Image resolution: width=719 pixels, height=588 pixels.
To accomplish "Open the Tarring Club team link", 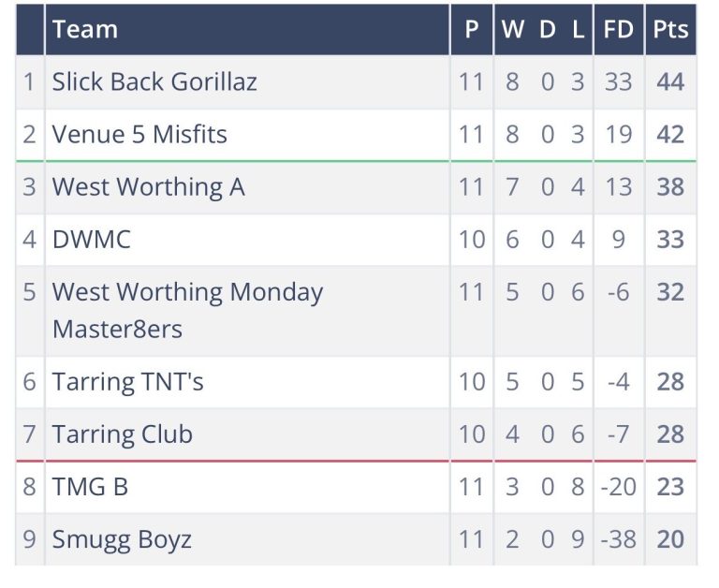I will point(122,434).
